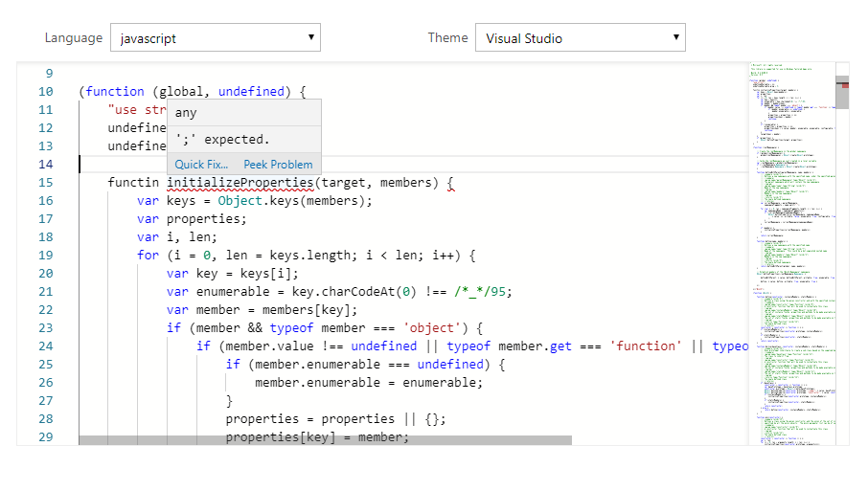Click Object.keys(members) on the keys line
Viewport: 868px width, 491px height.
(294, 201)
